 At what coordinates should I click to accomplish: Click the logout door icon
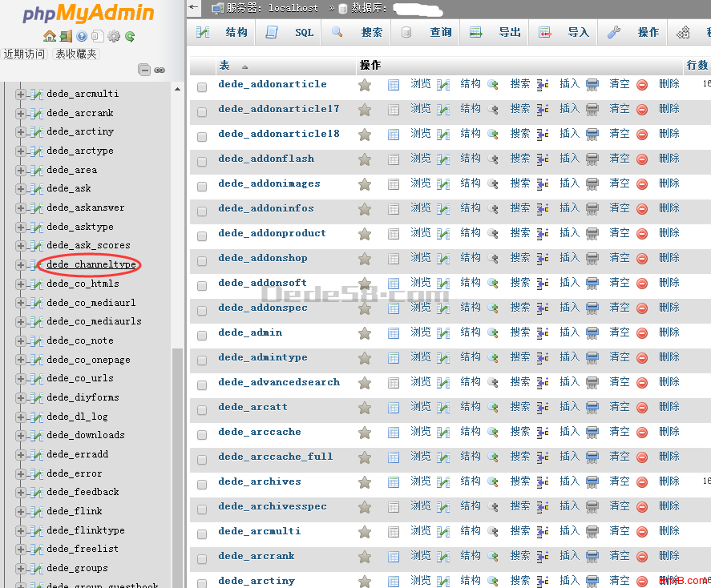tap(66, 36)
